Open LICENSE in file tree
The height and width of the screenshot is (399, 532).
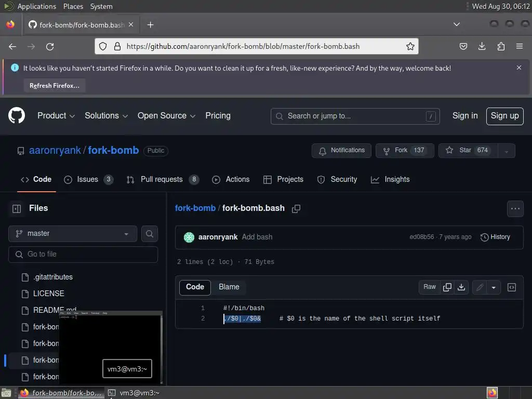(48, 294)
